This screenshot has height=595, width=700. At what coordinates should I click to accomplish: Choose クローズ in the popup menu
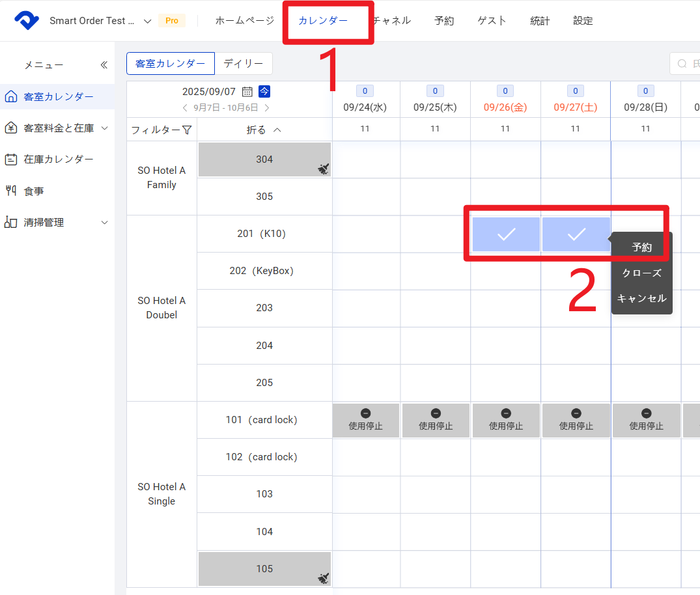[x=641, y=273]
